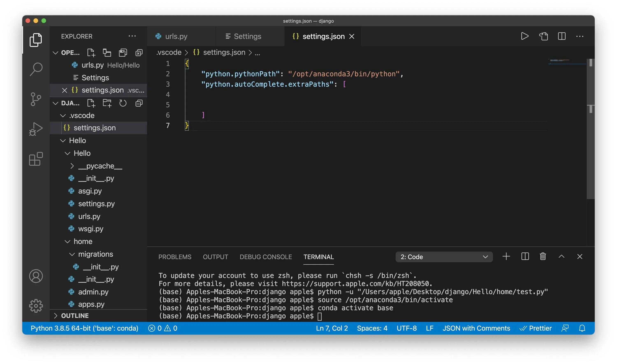Click the editor vertical scrollbar
Viewport: 617px width, 364px height.
(590, 129)
